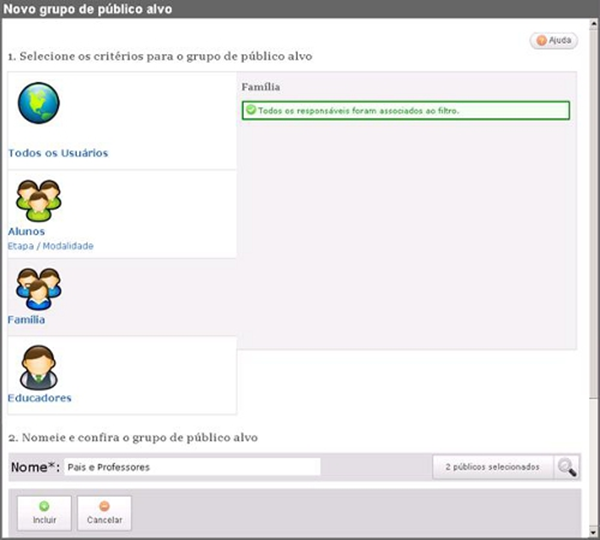The height and width of the screenshot is (540, 600).
Task: Focus the Nome input field
Action: pyautogui.click(x=192, y=467)
